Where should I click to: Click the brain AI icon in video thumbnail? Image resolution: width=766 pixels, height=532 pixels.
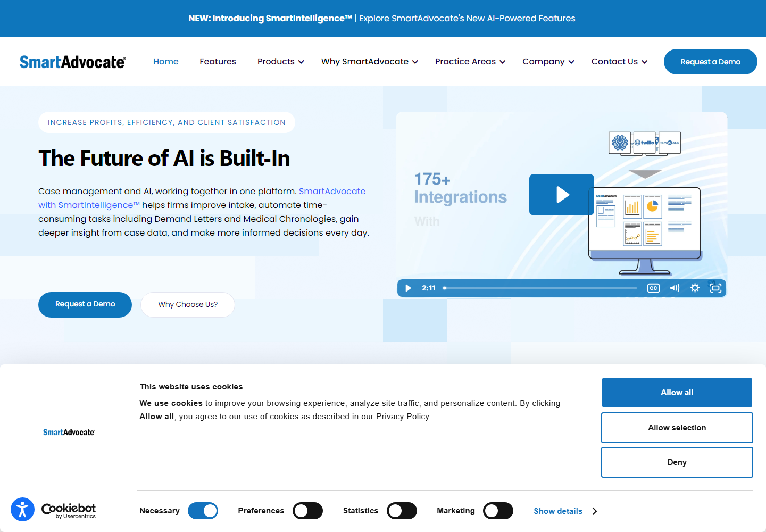click(620, 143)
